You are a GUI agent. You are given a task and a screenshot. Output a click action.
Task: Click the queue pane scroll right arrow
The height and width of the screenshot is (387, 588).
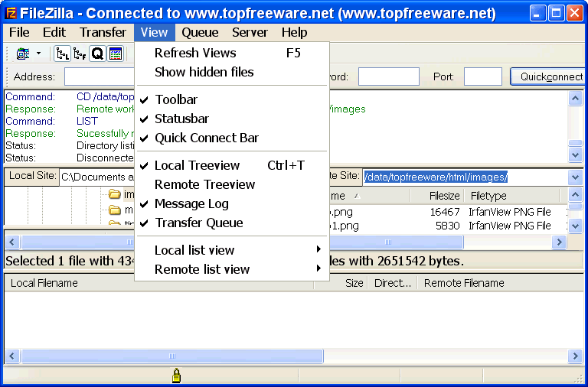(576, 356)
